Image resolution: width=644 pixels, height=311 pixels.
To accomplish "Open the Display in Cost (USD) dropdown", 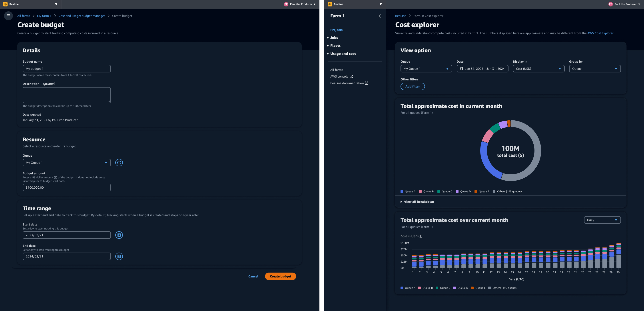I will (538, 68).
